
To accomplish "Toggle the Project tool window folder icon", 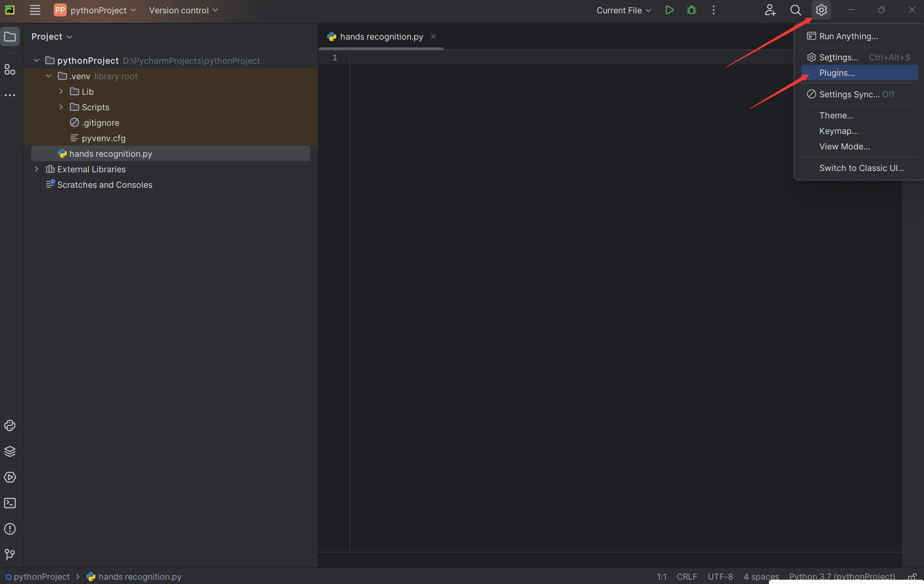I will coord(10,37).
